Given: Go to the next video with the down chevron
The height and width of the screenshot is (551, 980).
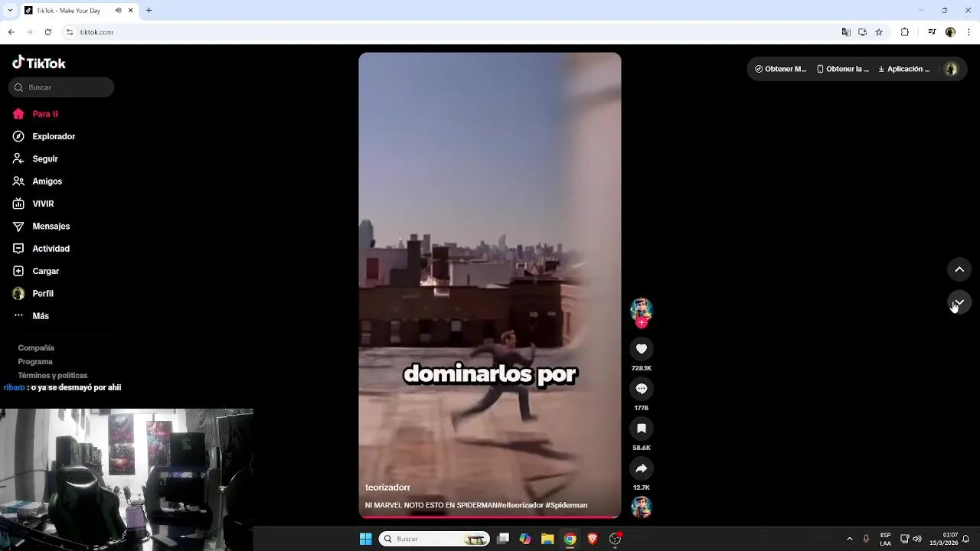Looking at the screenshot, I should point(959,302).
